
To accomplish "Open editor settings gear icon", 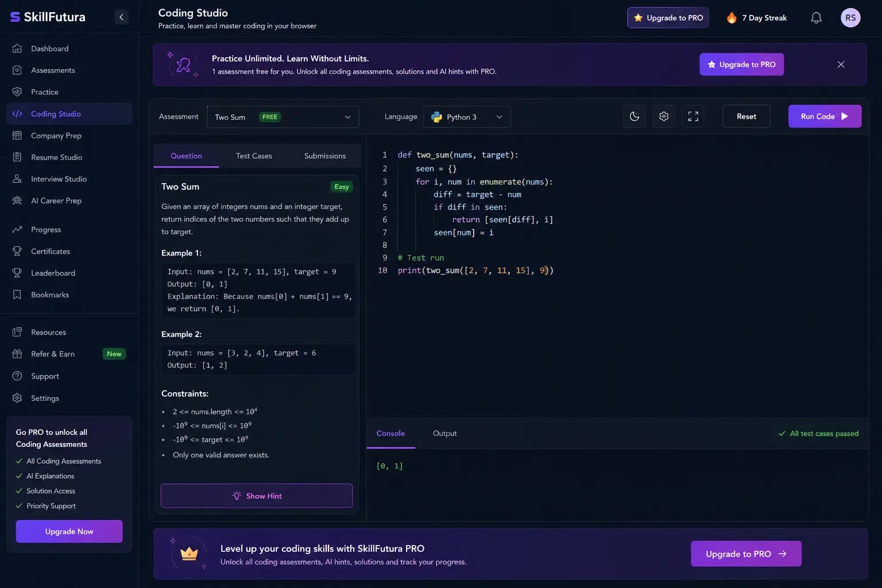I will coord(664,117).
